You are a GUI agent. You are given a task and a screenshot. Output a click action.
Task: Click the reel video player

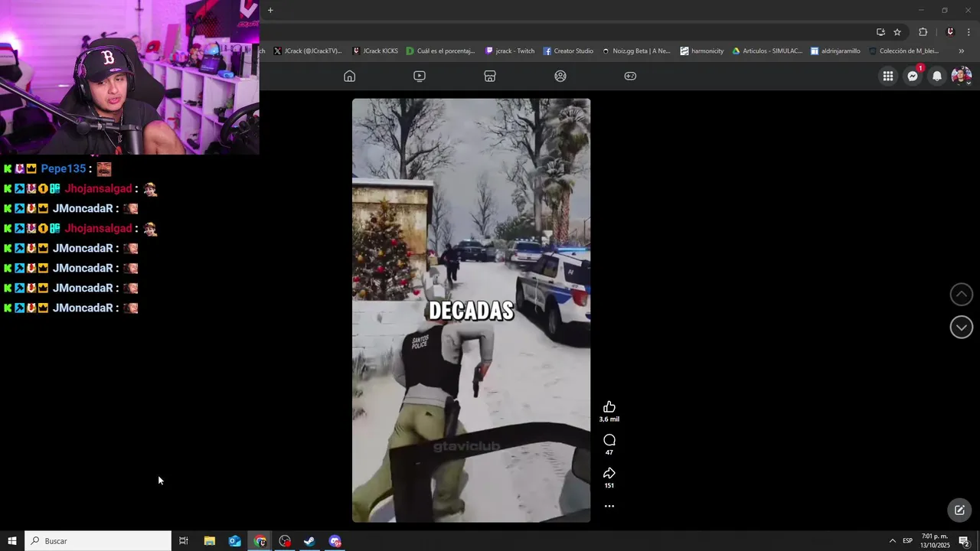click(471, 310)
